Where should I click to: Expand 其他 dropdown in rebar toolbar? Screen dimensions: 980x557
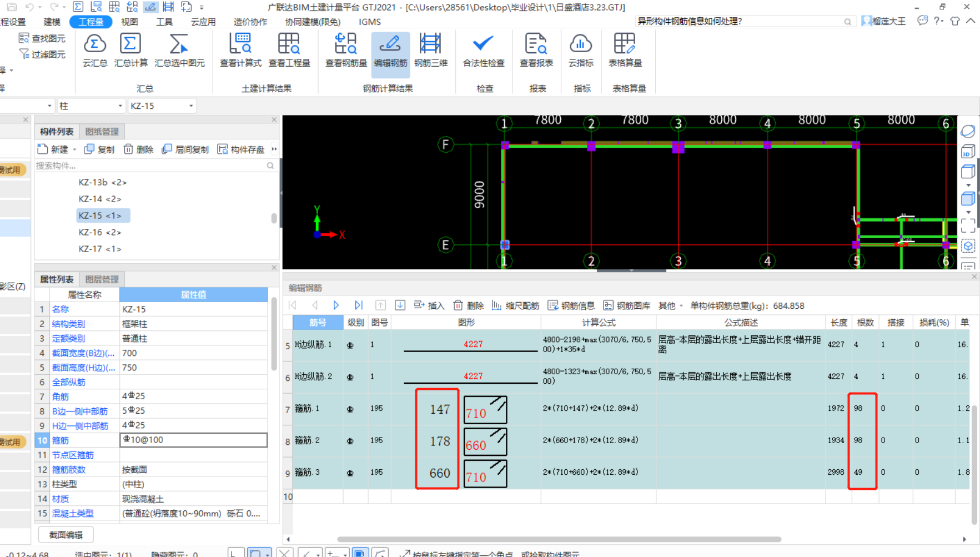(x=670, y=305)
